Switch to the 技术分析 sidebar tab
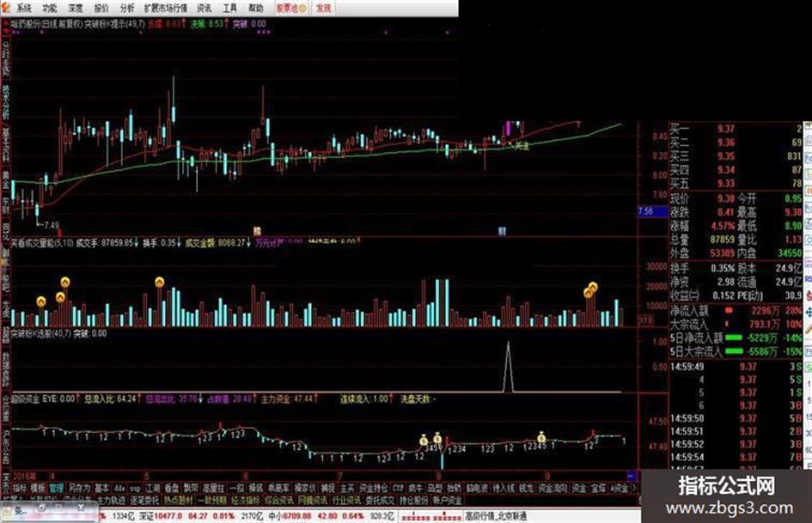 click(6, 103)
